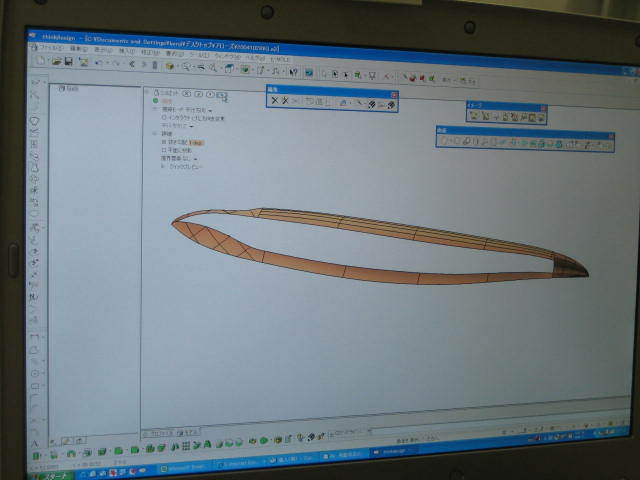The width and height of the screenshot is (640, 480).
Task: Select the radio option below 選択モード
Action: click(x=164, y=118)
